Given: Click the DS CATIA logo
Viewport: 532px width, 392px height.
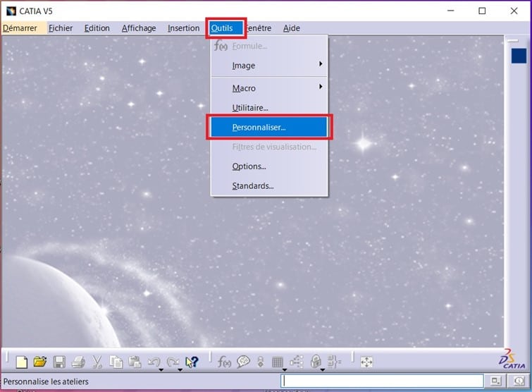Looking at the screenshot, I should [x=512, y=359].
